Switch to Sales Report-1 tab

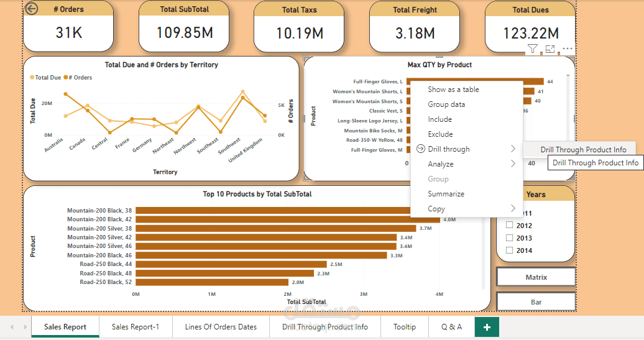click(x=135, y=327)
